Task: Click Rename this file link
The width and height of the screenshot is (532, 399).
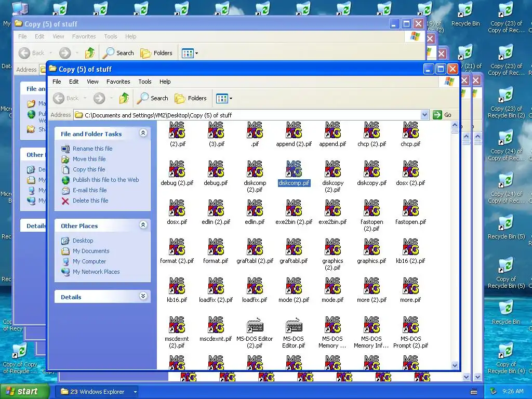Action: 92,149
